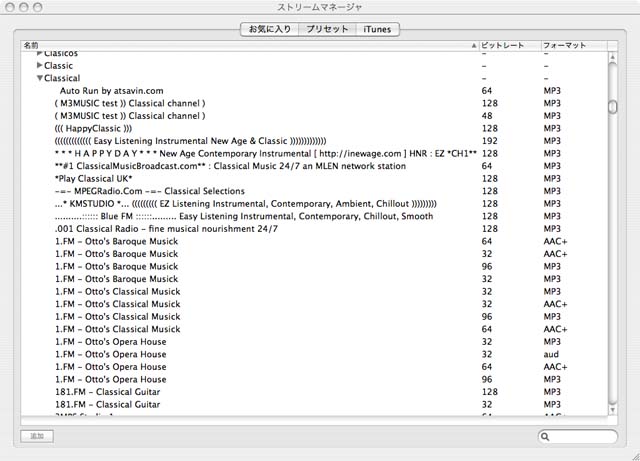The image size is (640, 461).
Task: Click the vertical scrollbar thumb
Action: pos(613,107)
